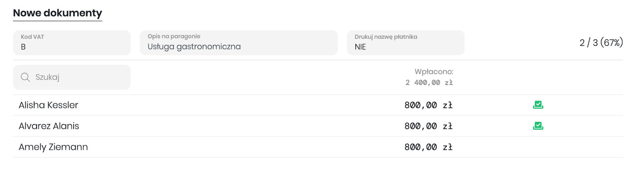Focus the Szukaj search field
The width and height of the screenshot is (644, 180).
(x=72, y=77)
